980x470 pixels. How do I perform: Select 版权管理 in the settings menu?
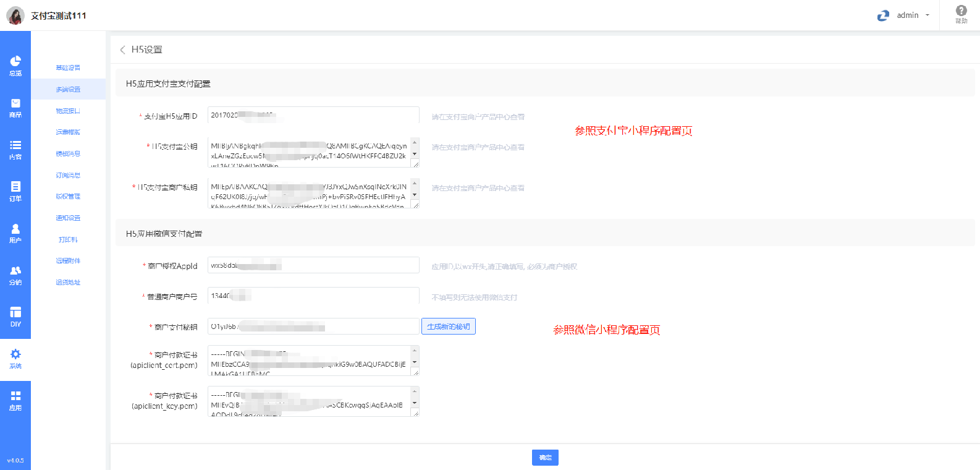[68, 197]
